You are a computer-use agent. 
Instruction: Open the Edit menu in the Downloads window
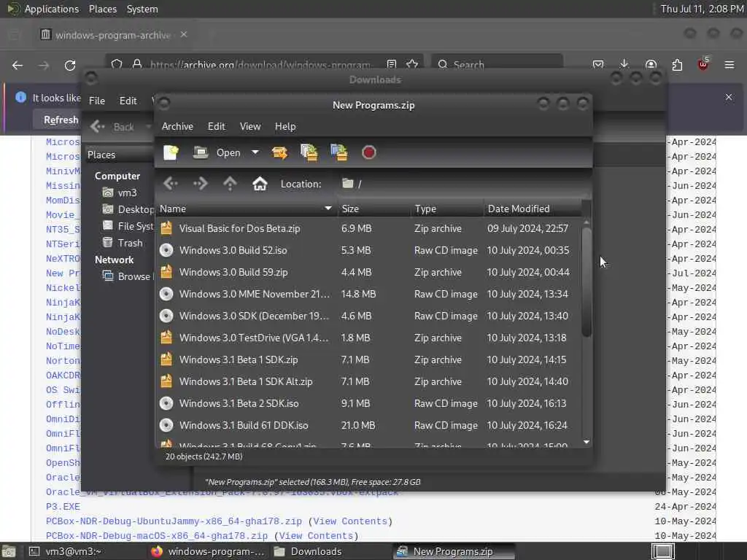point(128,101)
